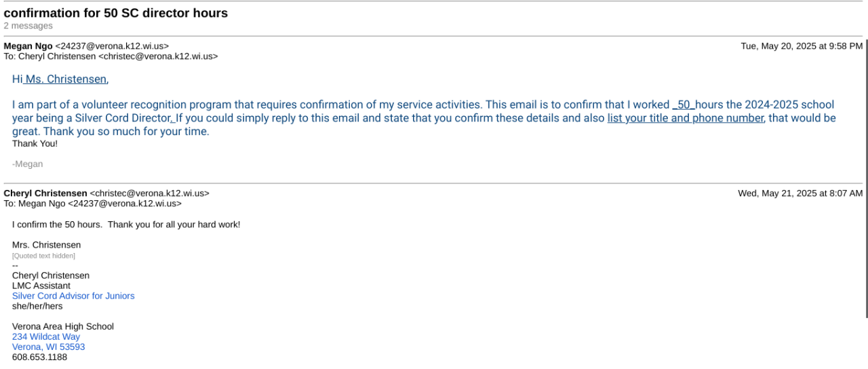868x369 pixels.
Task: Click the phone number 608.653.1188
Action: 39,357
